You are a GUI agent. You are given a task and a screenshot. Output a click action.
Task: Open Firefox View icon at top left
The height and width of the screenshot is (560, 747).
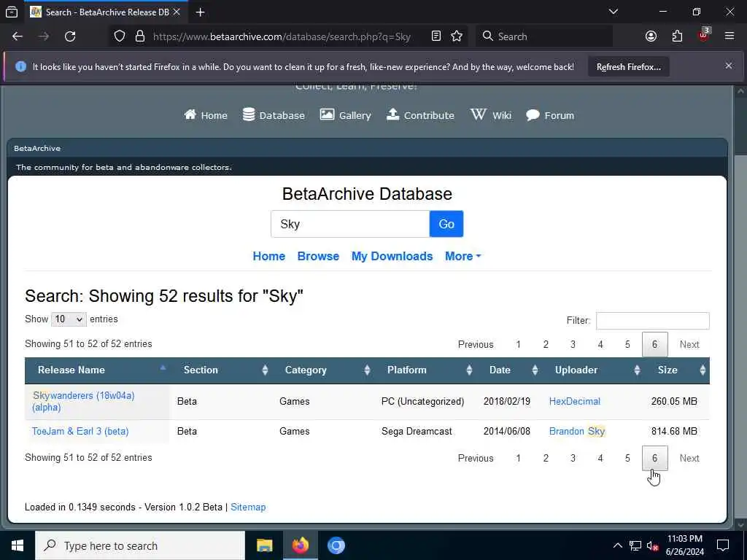[12, 12]
